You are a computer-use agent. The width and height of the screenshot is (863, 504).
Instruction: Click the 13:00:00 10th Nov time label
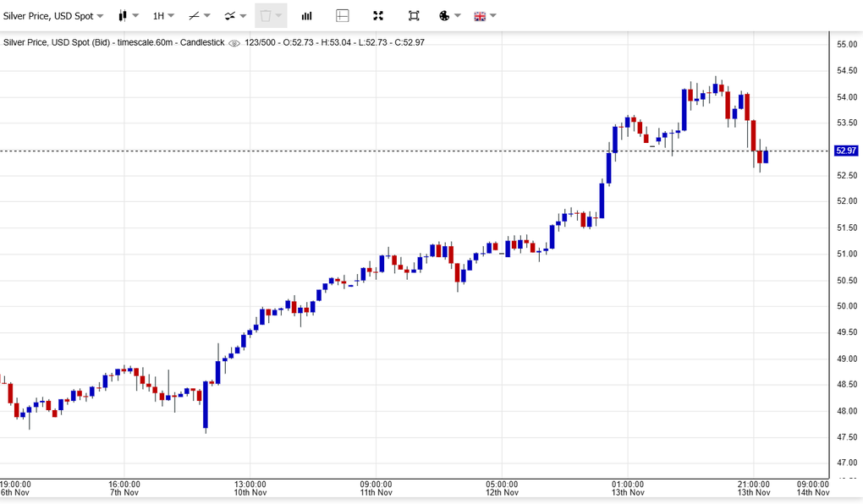coord(250,487)
